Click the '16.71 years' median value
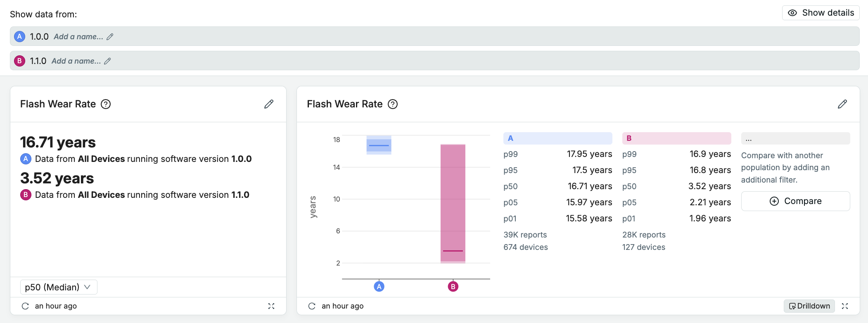Screen dimensions: 868x323 [x=58, y=142]
